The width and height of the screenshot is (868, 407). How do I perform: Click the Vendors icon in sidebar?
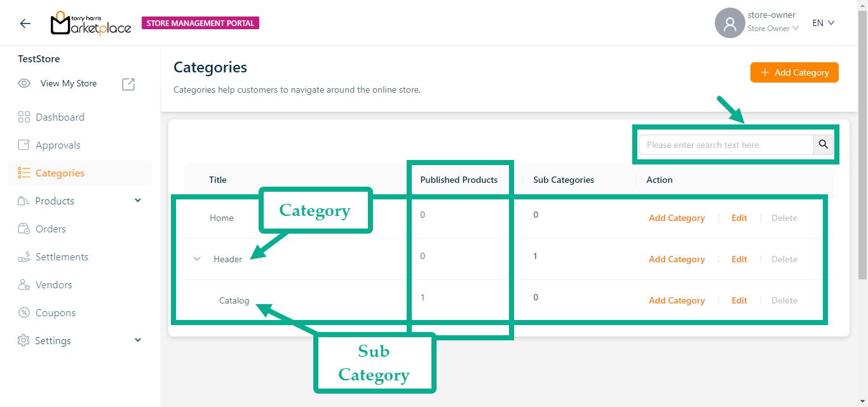coord(24,284)
